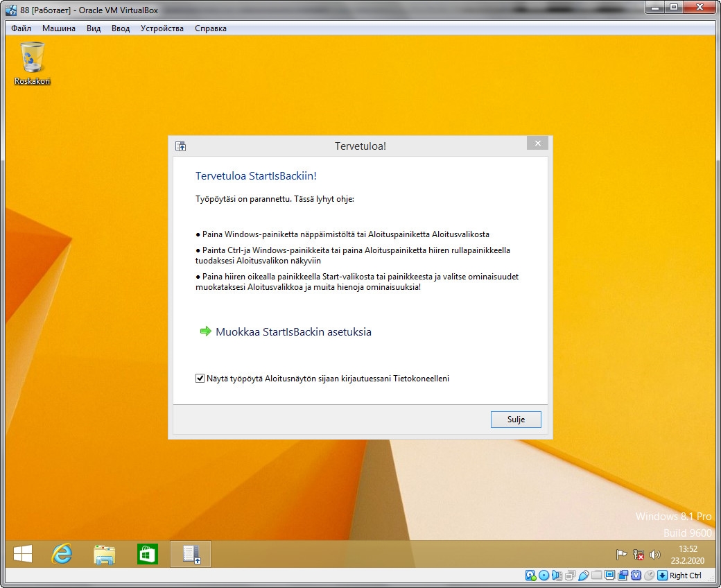Click the VirtualBox USB devices status icon
Screen dimensions: 721x588
583,576
